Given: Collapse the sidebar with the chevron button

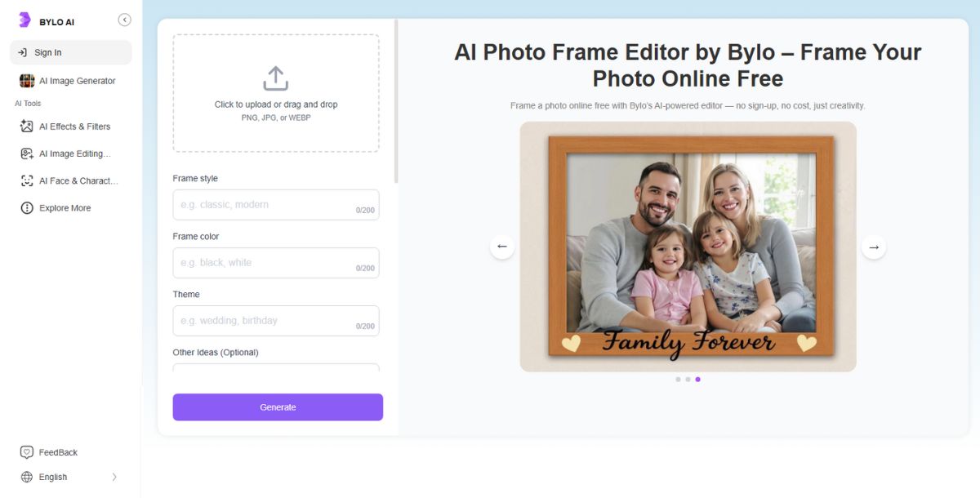Looking at the screenshot, I should coord(124,20).
